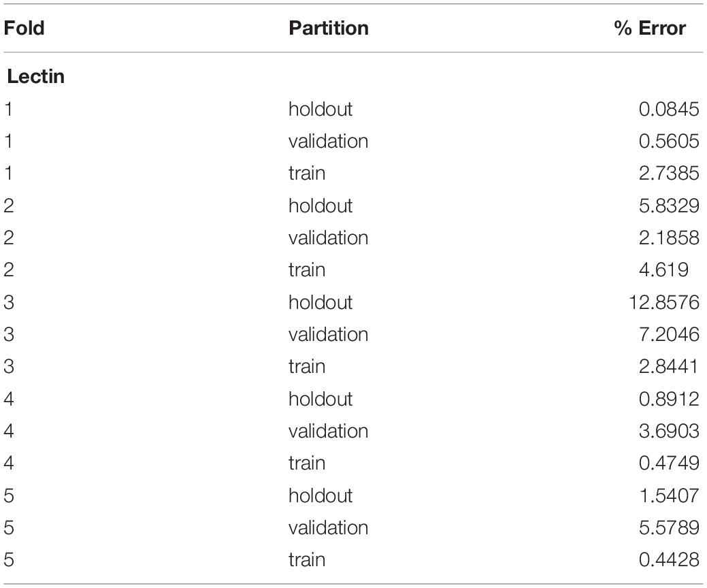The width and height of the screenshot is (707, 588).
Task: Select the 5.8329 holdout error value
Action: (x=669, y=206)
